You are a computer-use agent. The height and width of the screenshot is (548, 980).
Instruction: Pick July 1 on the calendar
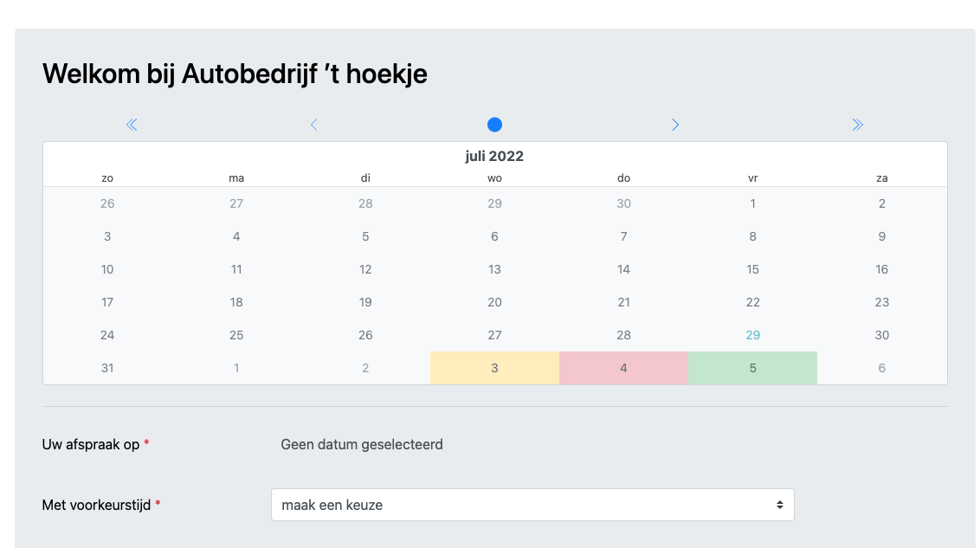752,203
